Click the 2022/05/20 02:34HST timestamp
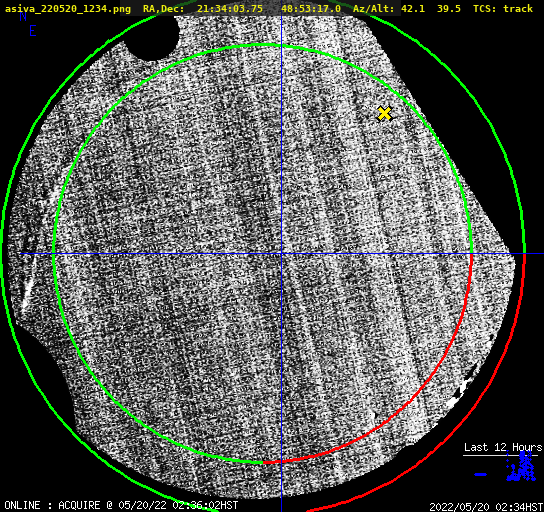This screenshot has width=544, height=512. pyautogui.click(x=486, y=507)
